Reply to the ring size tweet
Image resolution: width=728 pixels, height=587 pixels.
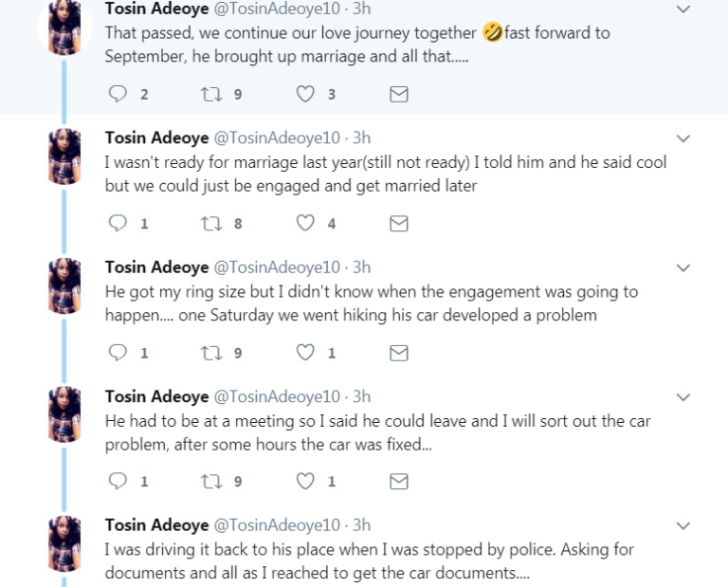pos(118,352)
